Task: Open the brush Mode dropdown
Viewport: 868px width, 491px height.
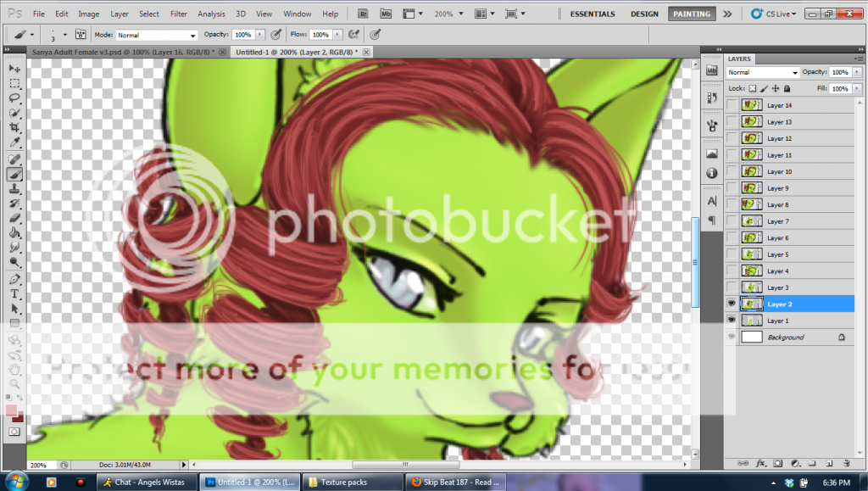Action: [x=157, y=35]
